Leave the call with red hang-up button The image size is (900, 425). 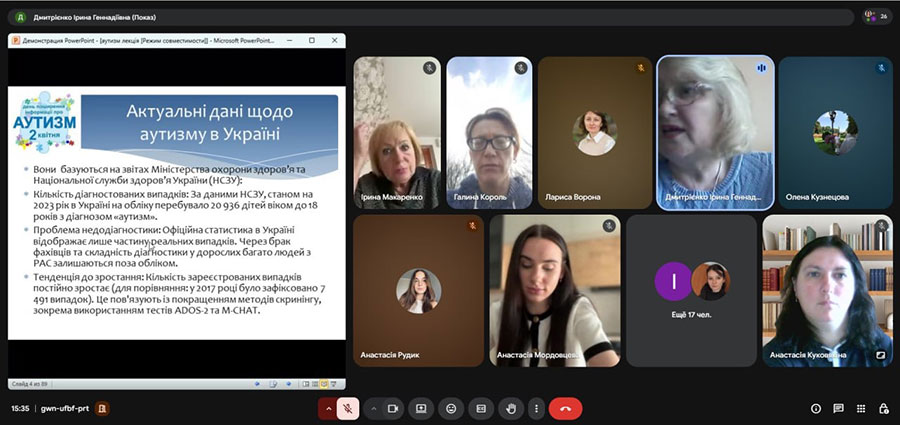[565, 408]
